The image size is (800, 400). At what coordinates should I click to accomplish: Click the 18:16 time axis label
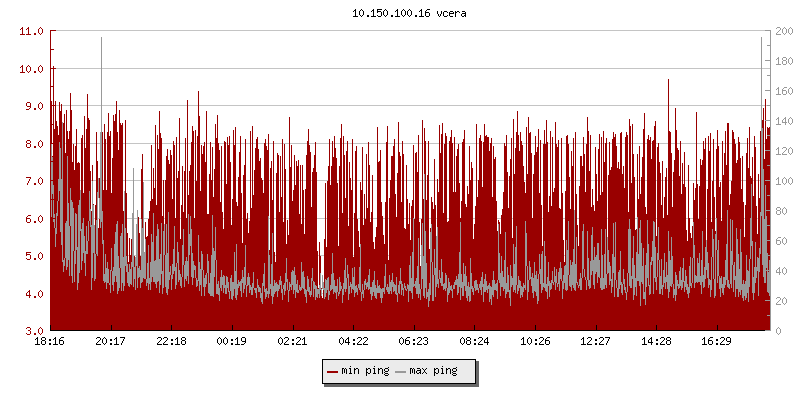pos(50,341)
